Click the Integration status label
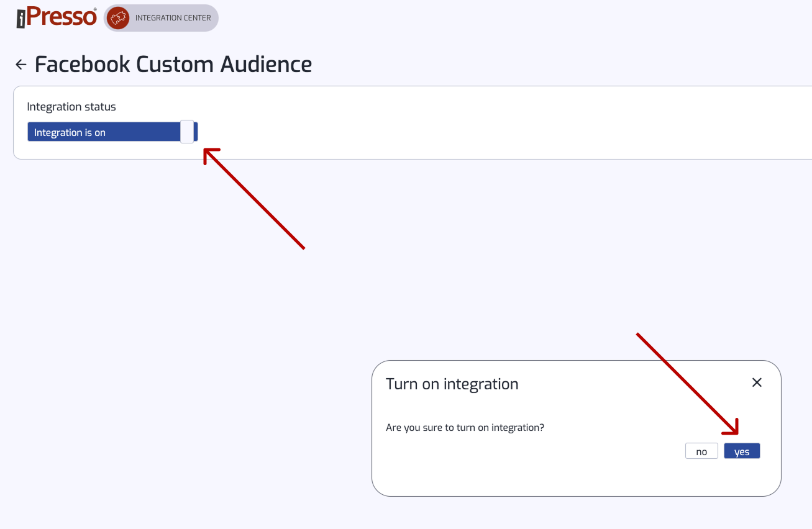 (x=71, y=107)
